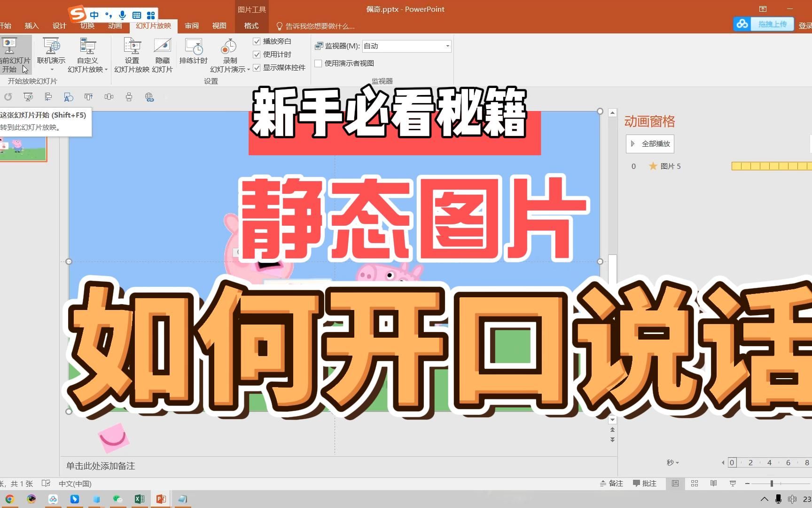Viewport: 812px width, 508px height.
Task: Click align top quick access icon
Action: click(88, 97)
